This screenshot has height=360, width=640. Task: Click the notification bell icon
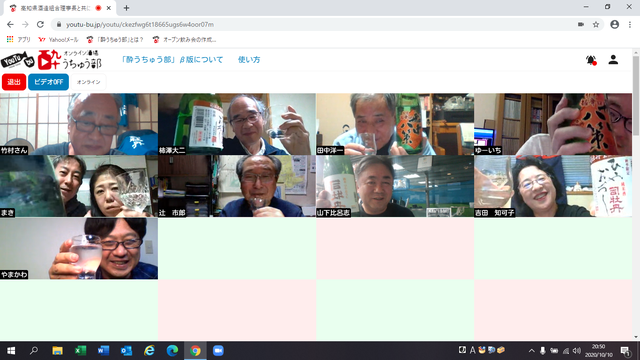point(591,60)
